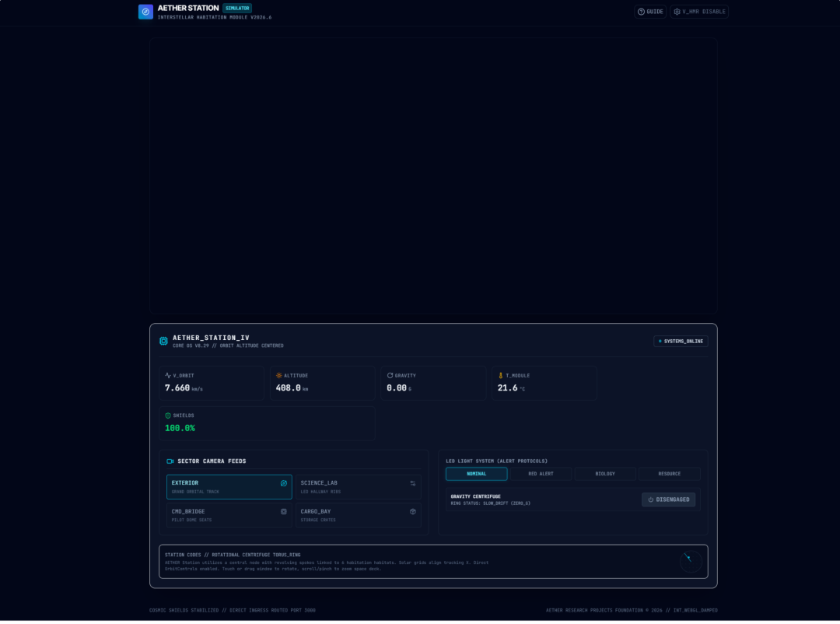Image resolution: width=840 pixels, height=624 pixels.
Task: Set LED lights to NOMINAL protocol
Action: point(476,474)
